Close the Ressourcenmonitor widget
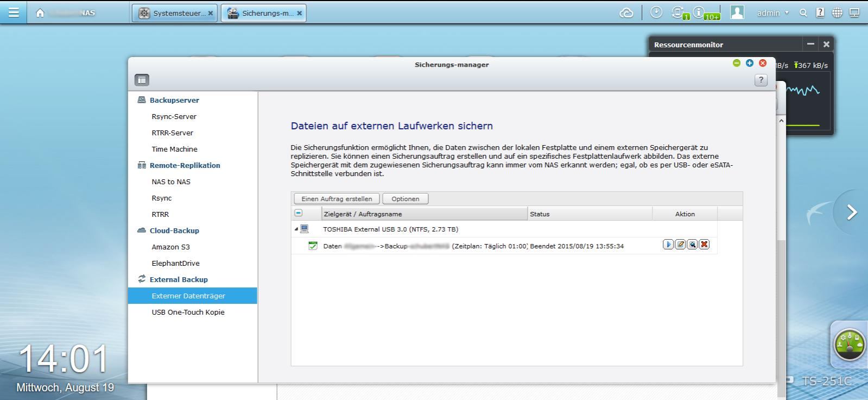This screenshot has height=400, width=868. pyautogui.click(x=826, y=44)
